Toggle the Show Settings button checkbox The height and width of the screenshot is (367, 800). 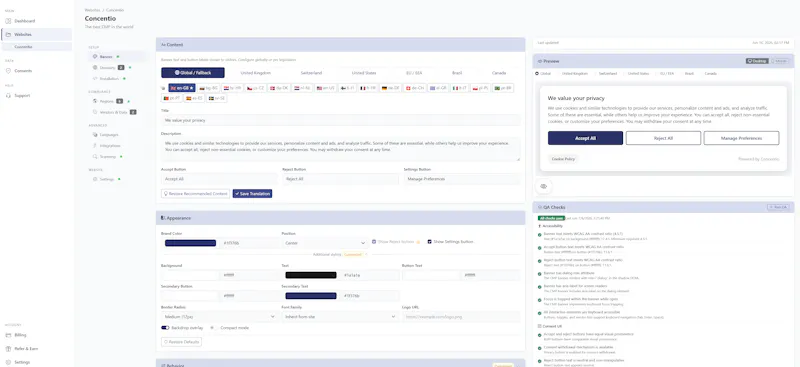click(430, 241)
